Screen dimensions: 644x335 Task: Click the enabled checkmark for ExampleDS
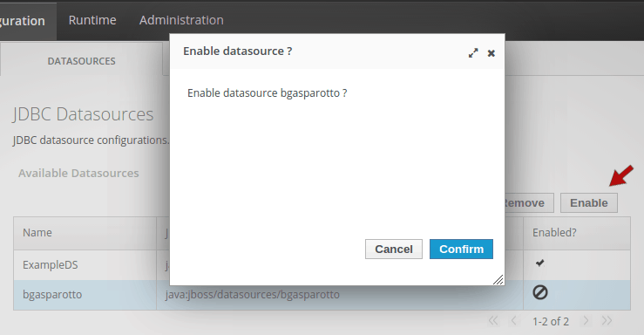539,263
